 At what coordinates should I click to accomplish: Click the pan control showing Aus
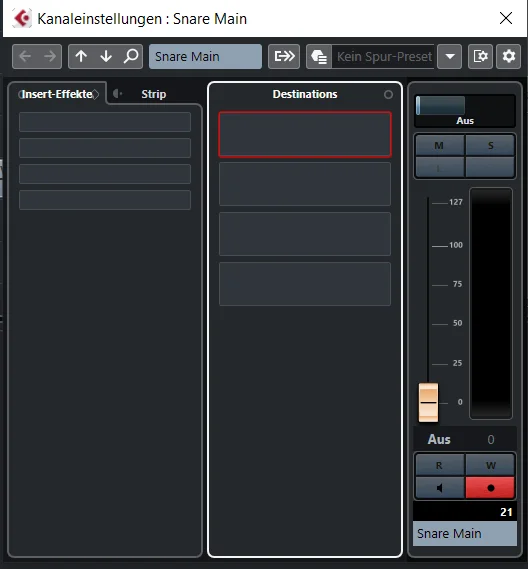click(x=465, y=111)
